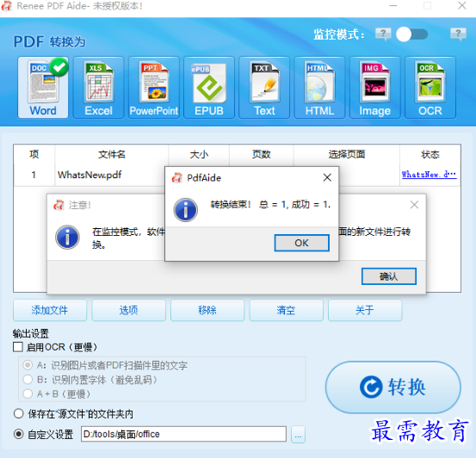Select the Excel conversion format
The image size is (476, 458).
click(x=98, y=88)
